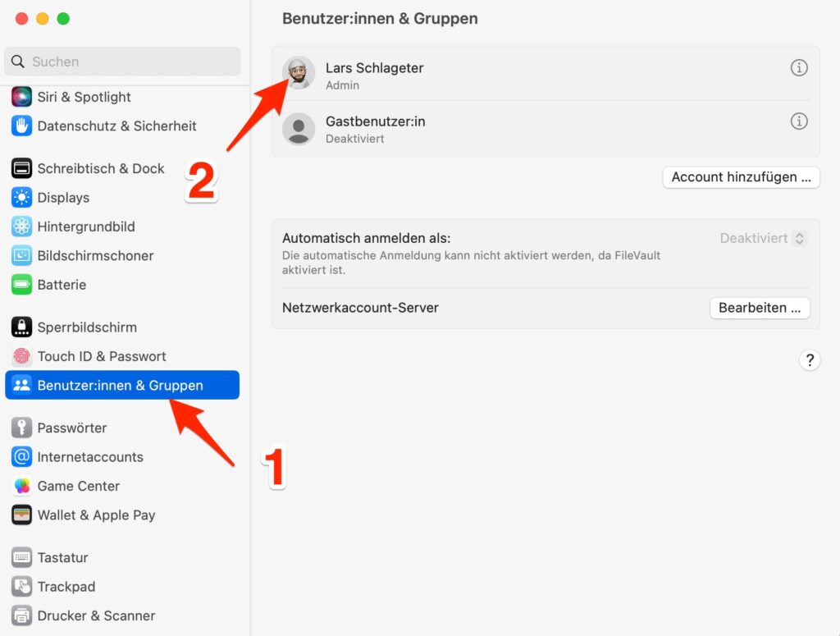
Task: Select the Touch ID fingerprint icon
Action: coord(21,356)
